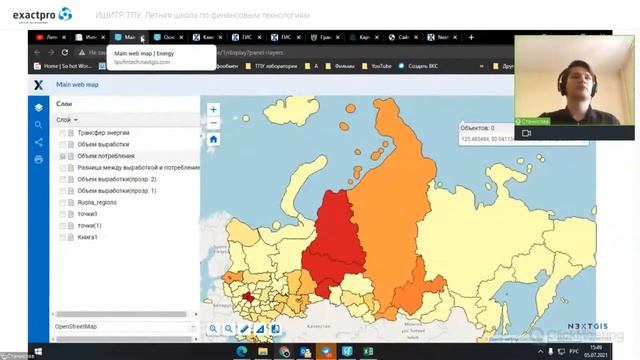Open Microsoft Edge from taskbar

coord(242,351)
